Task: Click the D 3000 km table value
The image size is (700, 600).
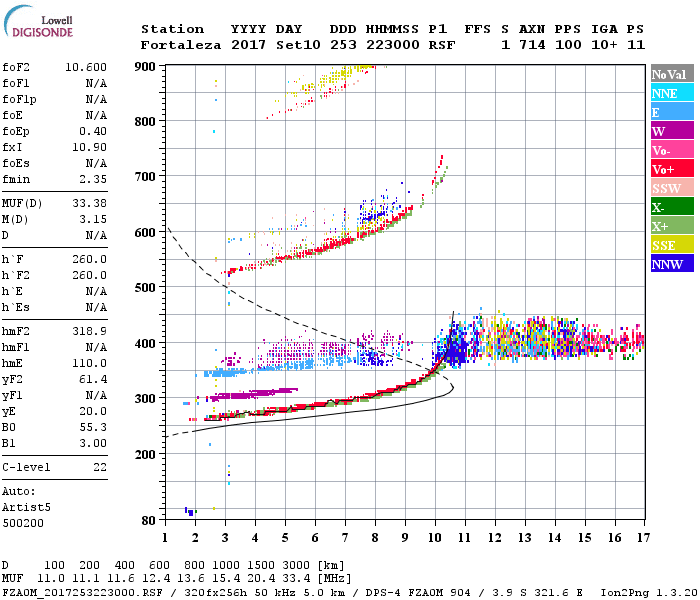Action: (296, 566)
